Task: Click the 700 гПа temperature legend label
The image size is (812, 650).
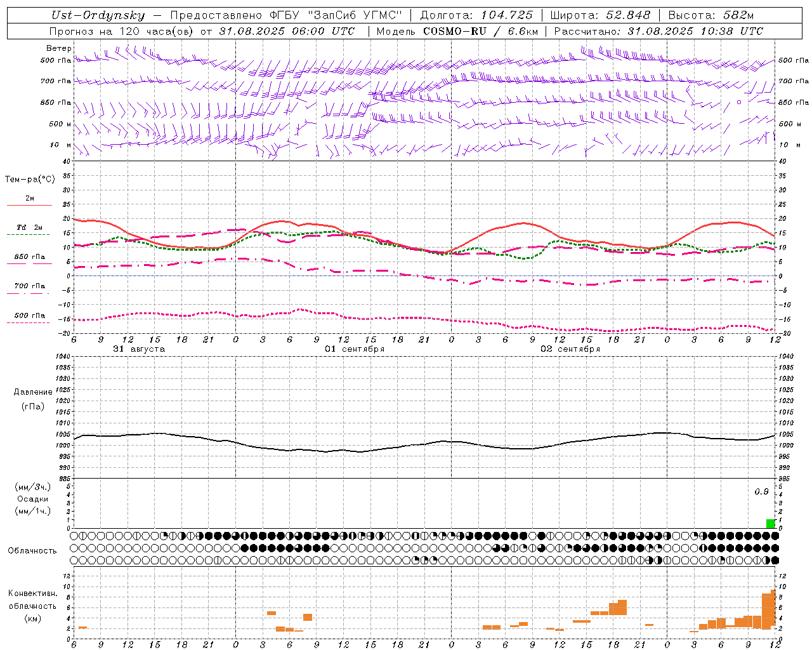Action: pos(29,286)
